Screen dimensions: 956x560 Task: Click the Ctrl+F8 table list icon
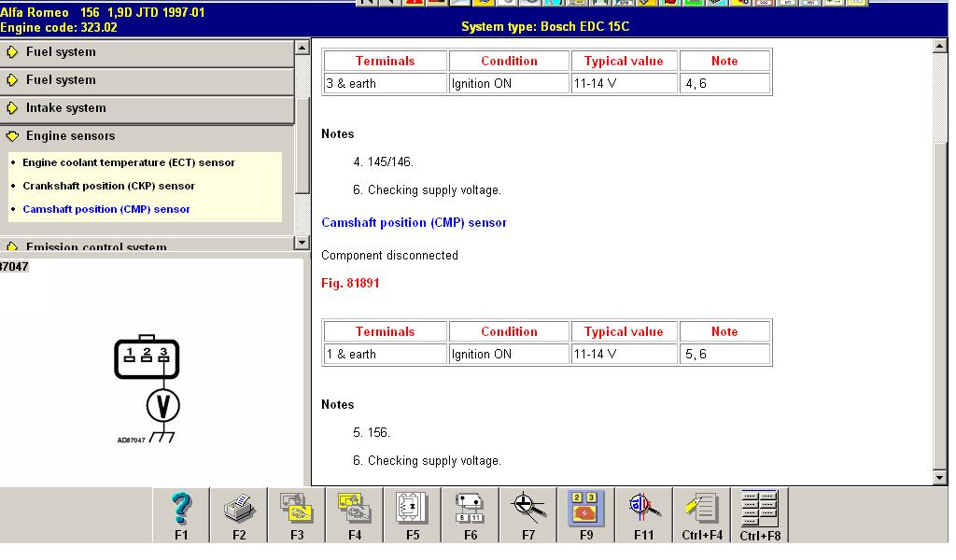click(x=760, y=515)
